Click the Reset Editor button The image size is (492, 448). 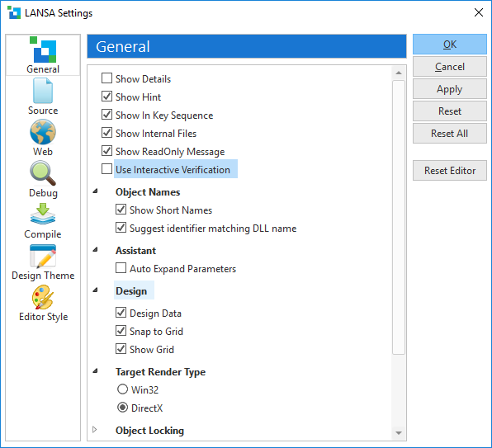tap(449, 171)
